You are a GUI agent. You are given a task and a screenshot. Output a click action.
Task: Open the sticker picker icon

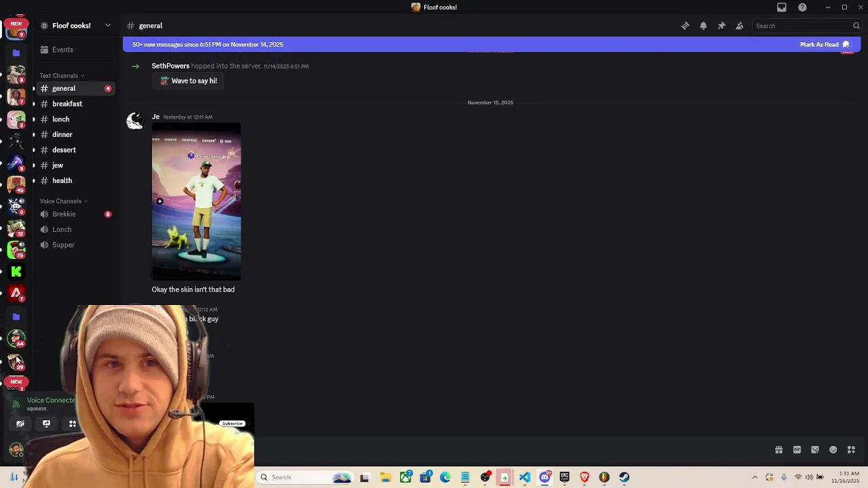(815, 450)
